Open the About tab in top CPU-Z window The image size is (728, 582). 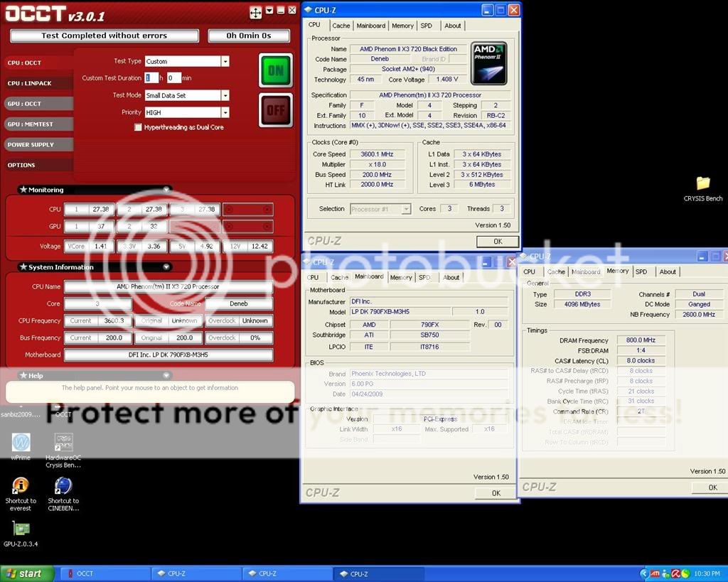[453, 26]
